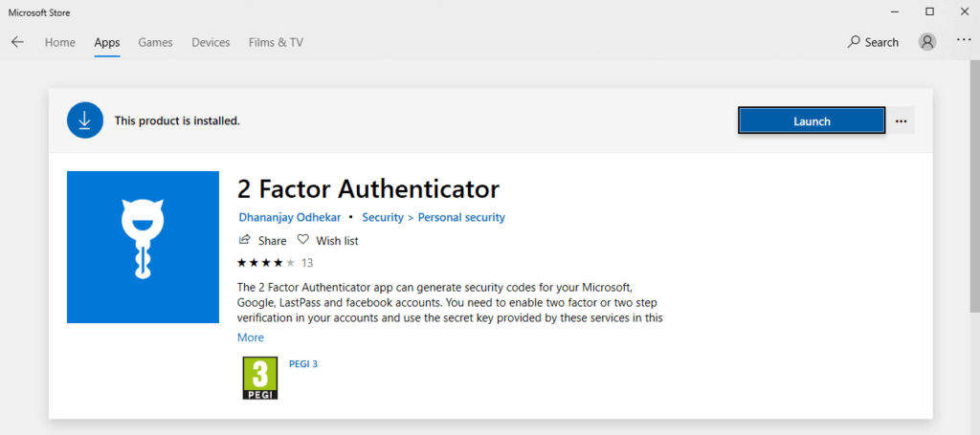Launch the installed app
This screenshot has height=435, width=980.
pos(812,121)
